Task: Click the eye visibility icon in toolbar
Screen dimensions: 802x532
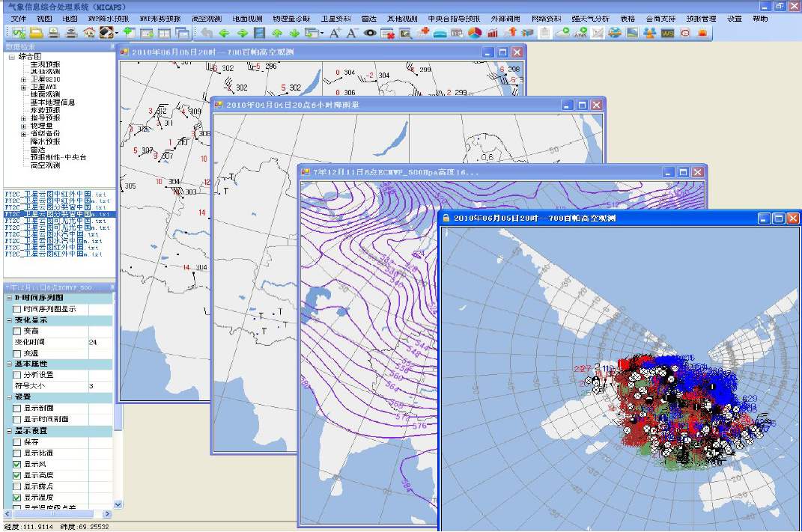Action: point(370,33)
